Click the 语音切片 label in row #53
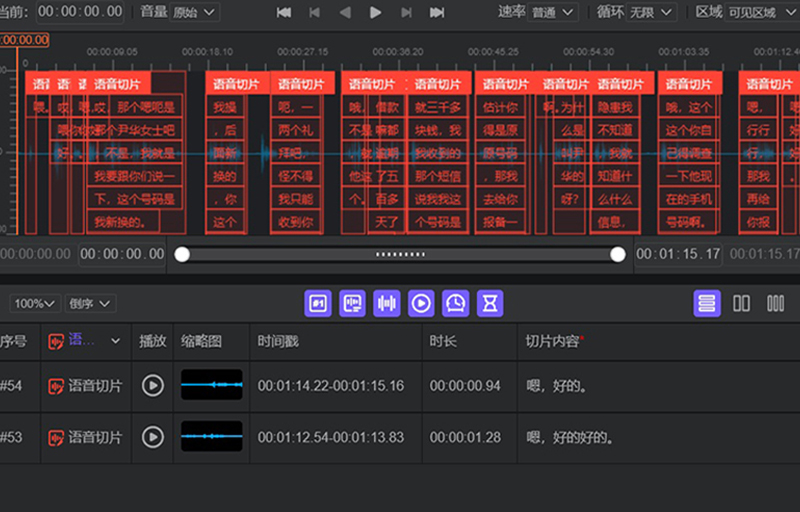This screenshot has width=800, height=512. tap(95, 438)
